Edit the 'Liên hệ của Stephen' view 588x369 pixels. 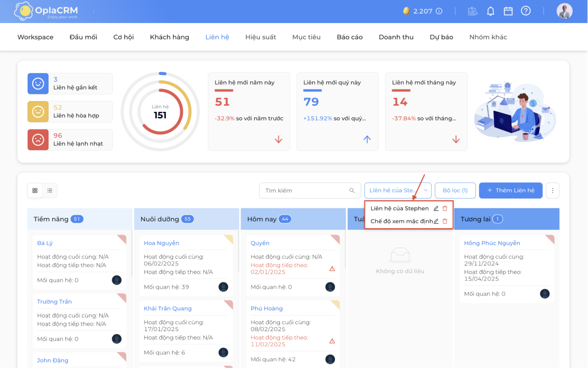point(436,208)
